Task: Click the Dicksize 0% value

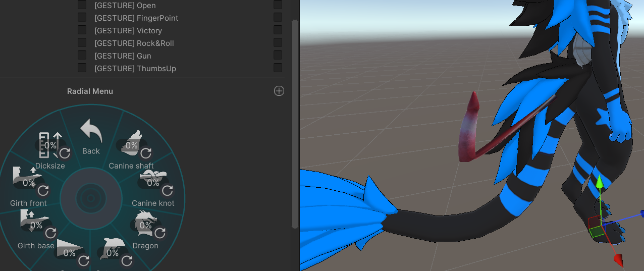Action: 50,145
